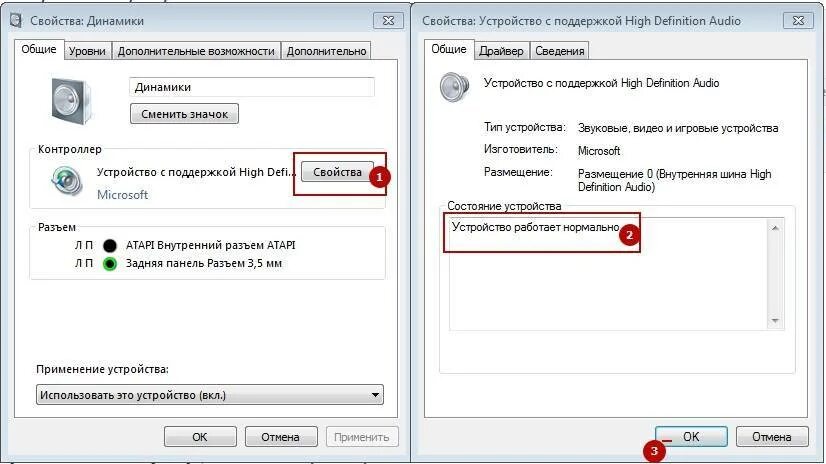Screen dimensions: 826x464
Task: Click the large speaker icon next to Динамики field
Action: tap(71, 100)
